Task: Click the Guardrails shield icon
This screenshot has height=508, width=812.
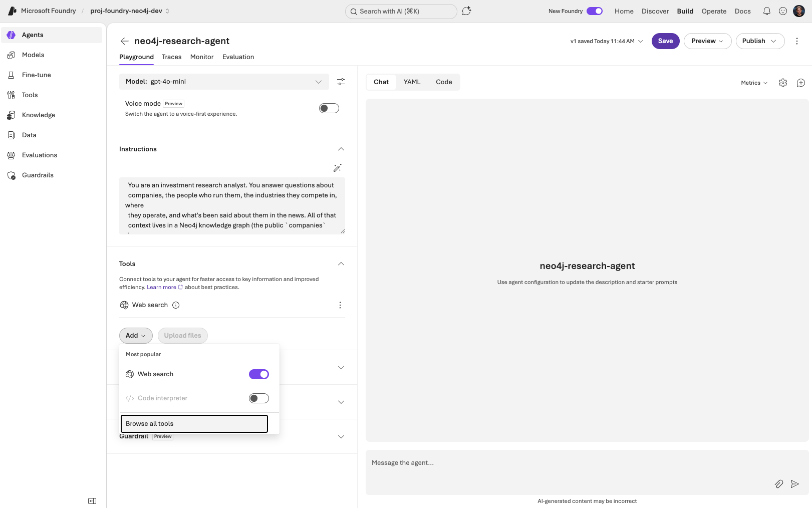Action: point(11,175)
